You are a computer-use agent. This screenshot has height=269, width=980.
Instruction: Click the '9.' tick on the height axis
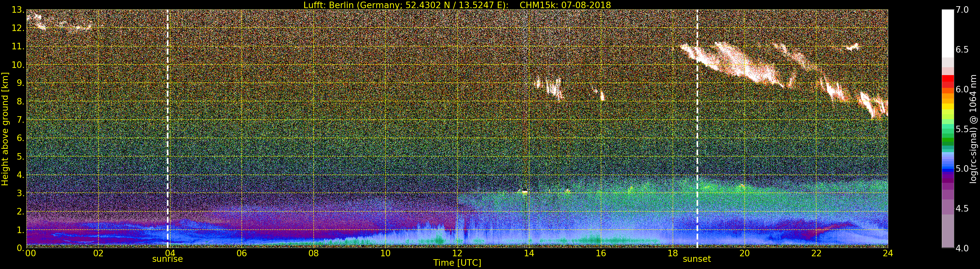21,83
